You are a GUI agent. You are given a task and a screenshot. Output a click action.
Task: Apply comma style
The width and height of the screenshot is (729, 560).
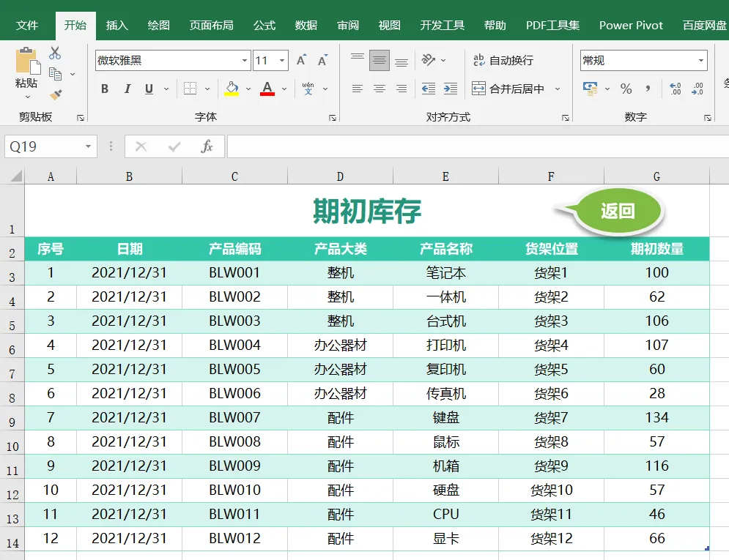pos(648,89)
